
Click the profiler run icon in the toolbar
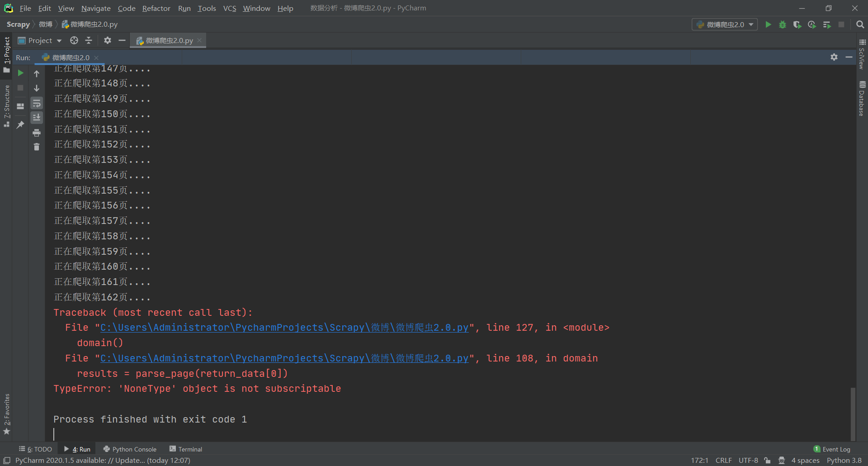pyautogui.click(x=812, y=24)
